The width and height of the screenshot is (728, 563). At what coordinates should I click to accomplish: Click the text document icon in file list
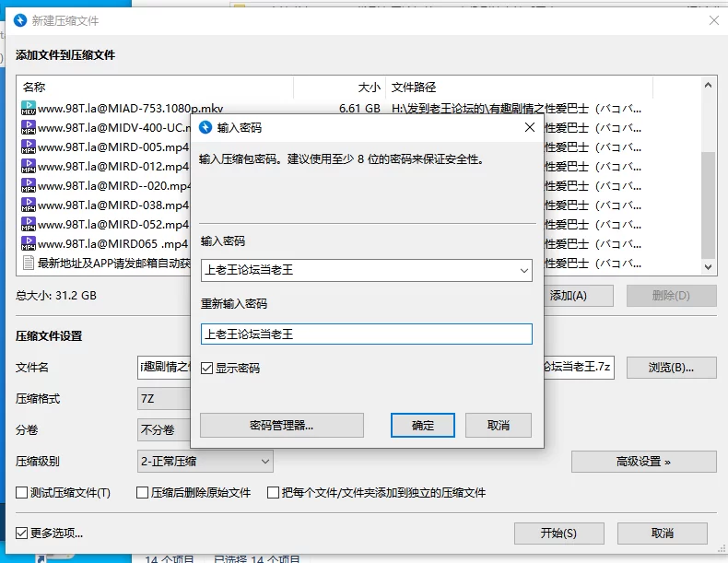pos(29,264)
